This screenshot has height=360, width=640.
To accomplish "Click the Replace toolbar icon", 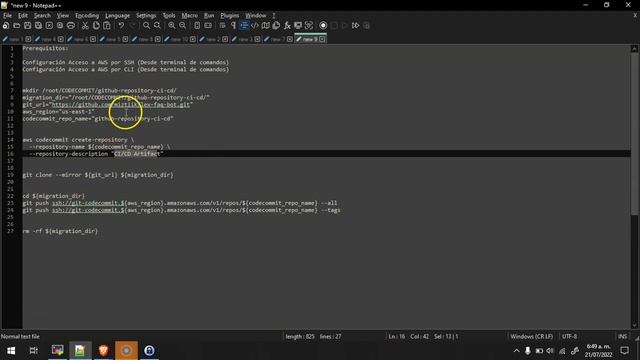I will click(157, 25).
